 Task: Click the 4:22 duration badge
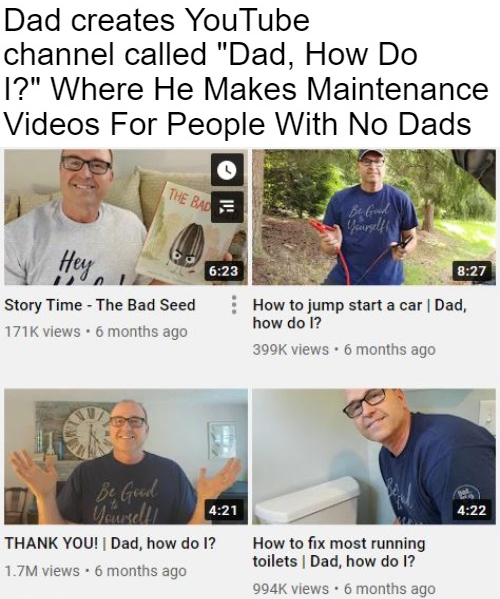(472, 510)
